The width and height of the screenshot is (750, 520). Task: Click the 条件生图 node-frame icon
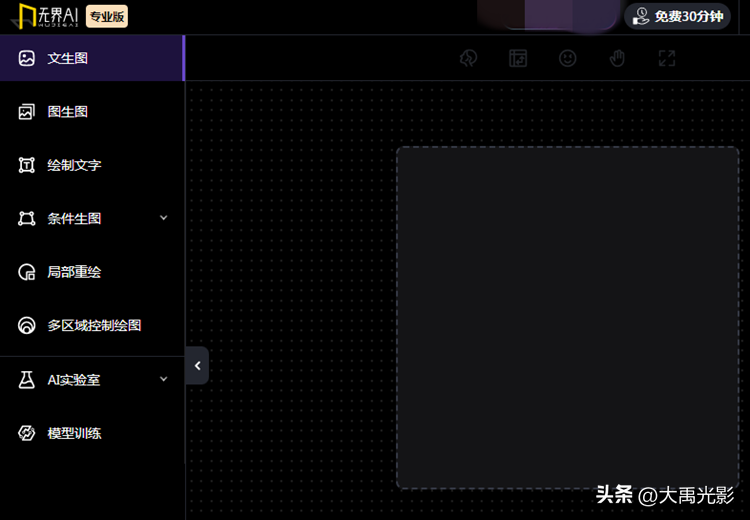point(26,219)
